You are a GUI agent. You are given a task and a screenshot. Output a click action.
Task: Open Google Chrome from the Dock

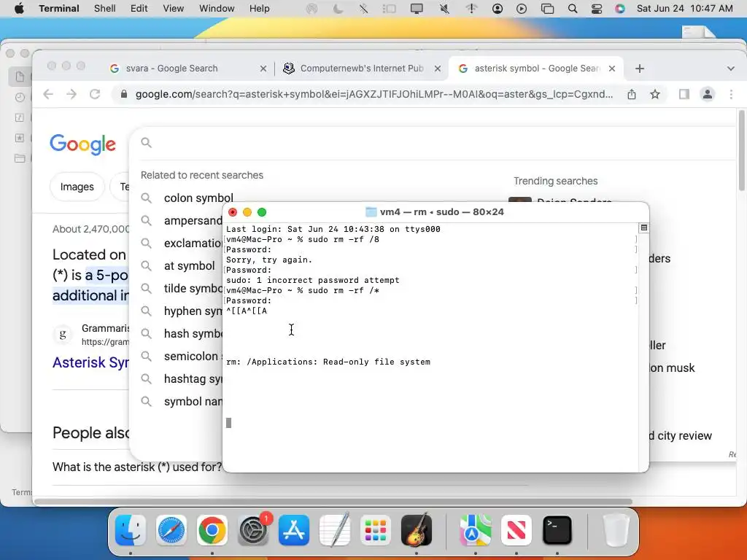tap(212, 529)
